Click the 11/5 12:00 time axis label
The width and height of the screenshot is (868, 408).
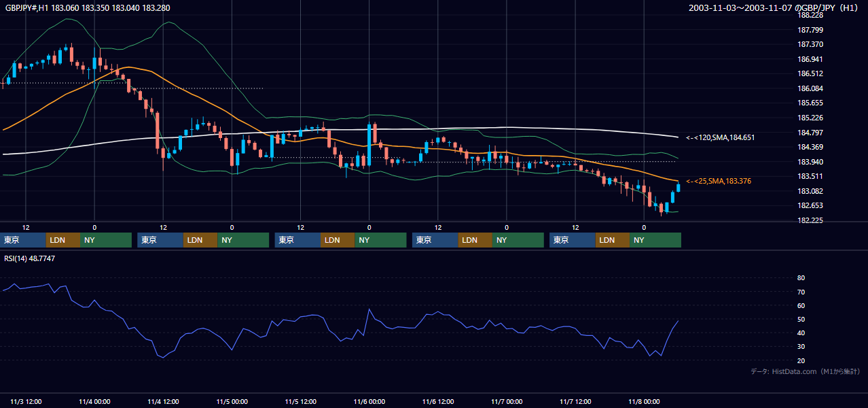[x=300, y=402]
